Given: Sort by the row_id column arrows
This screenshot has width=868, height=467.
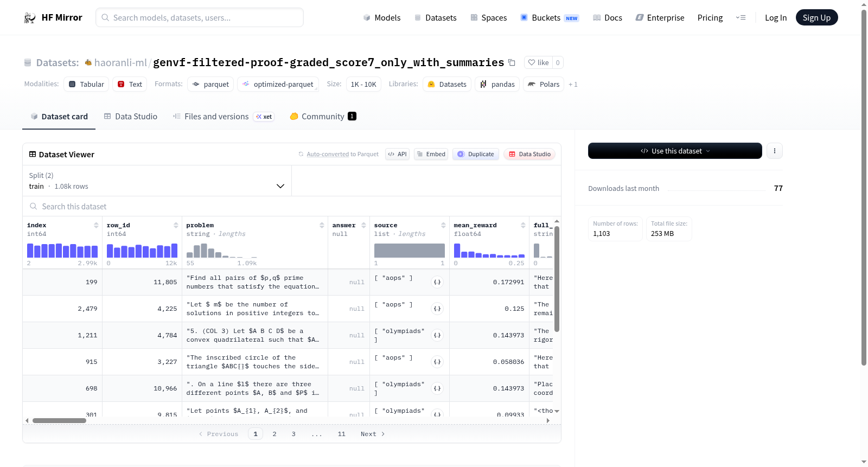Looking at the screenshot, I should [x=176, y=225].
